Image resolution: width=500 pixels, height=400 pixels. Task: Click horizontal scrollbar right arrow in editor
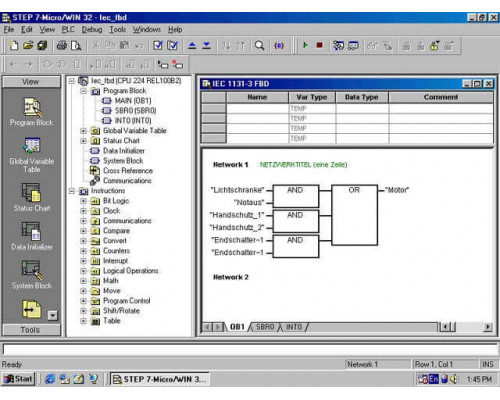click(488, 327)
